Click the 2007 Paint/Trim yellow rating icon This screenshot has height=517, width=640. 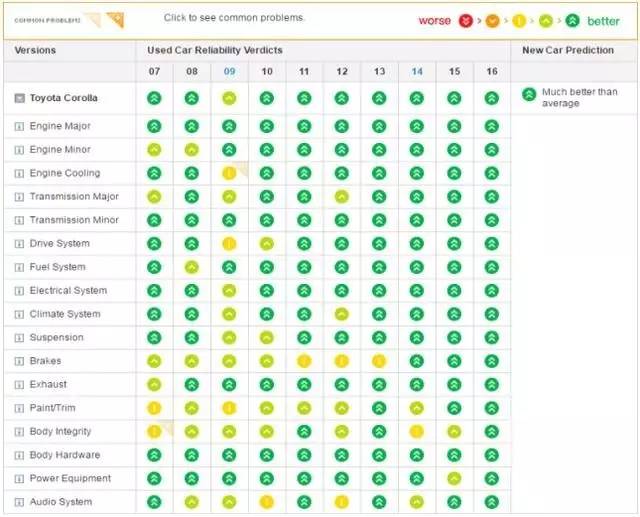154,408
